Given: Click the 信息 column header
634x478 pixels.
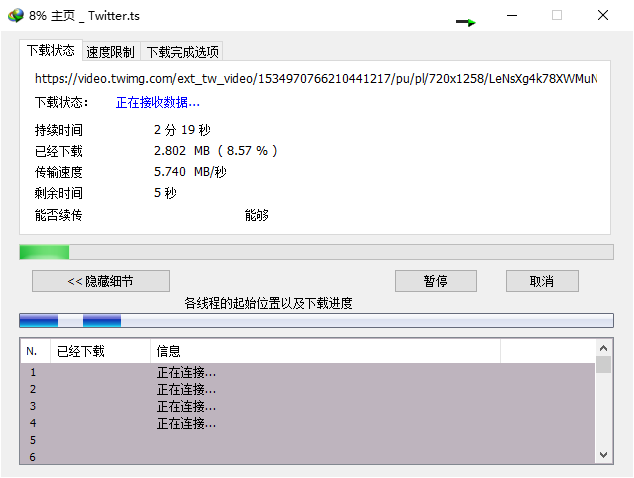Looking at the screenshot, I should click(x=325, y=351).
